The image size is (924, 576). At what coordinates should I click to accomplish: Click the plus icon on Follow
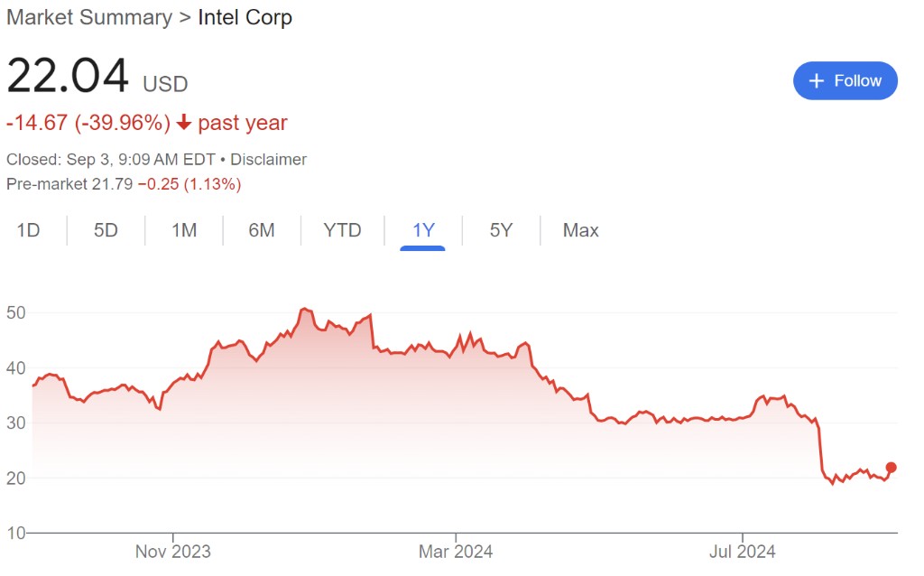817,81
